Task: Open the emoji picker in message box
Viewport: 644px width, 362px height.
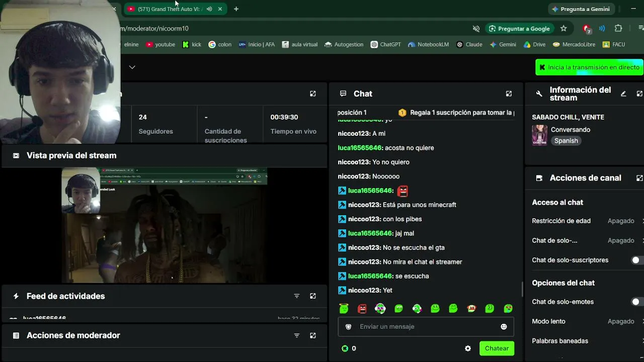Action: pos(504,327)
